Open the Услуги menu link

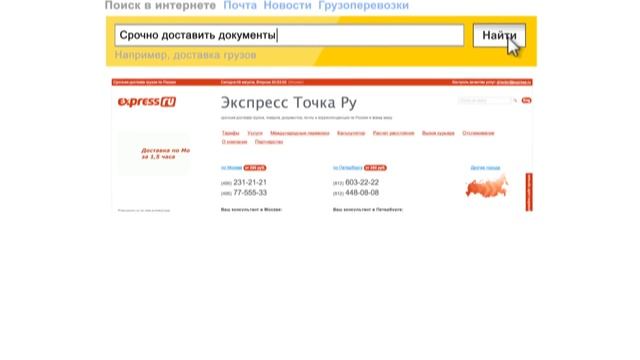pyautogui.click(x=255, y=133)
